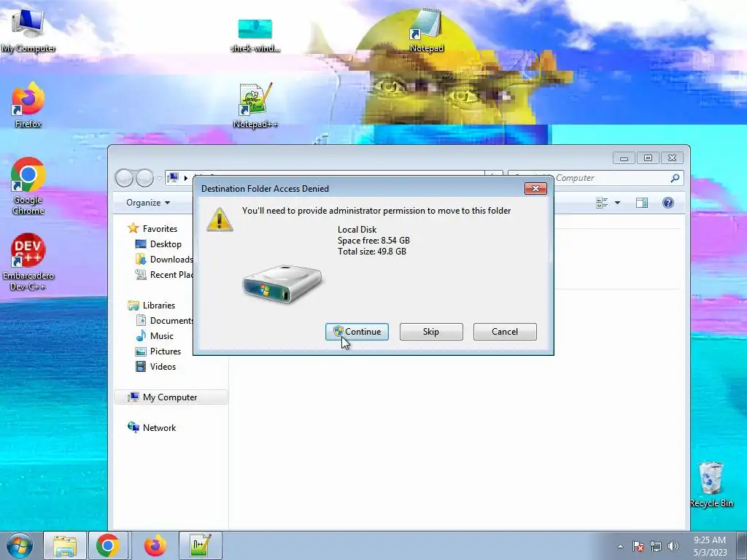This screenshot has width=747, height=560.
Task: Click the Local Disk drive icon in dialog
Action: tap(282, 284)
